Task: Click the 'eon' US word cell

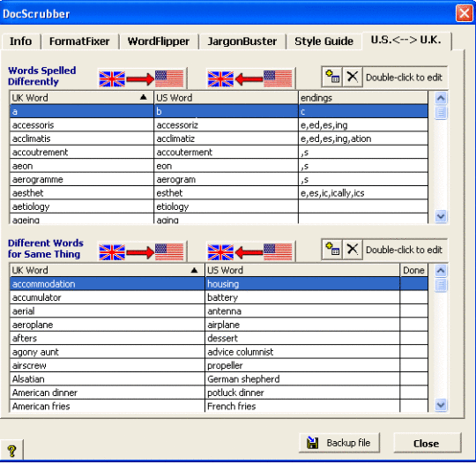Action: [x=226, y=166]
